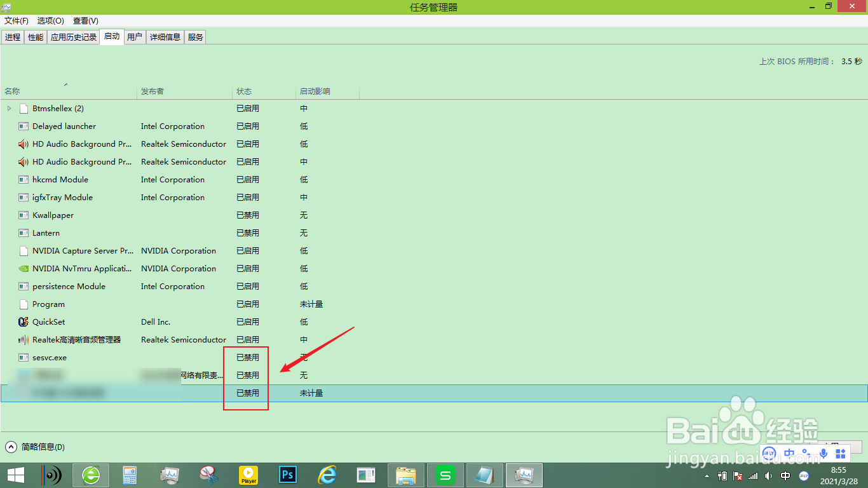Select the NVIDIA Capture Server Pr... row
The image size is (868, 488).
[x=434, y=251]
